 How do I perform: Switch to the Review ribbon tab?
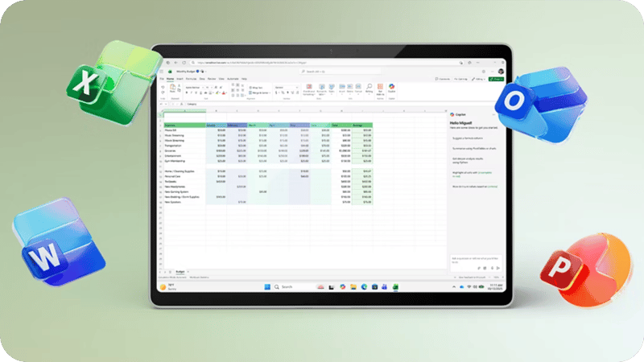point(212,79)
